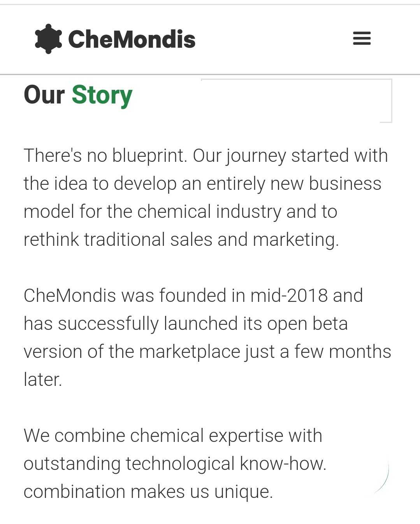Click the phrase "There's no blueprint."

(105, 156)
